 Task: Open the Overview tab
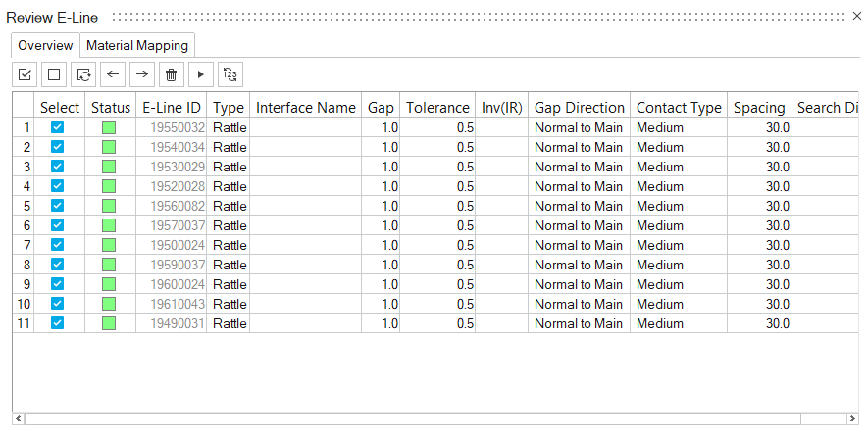point(45,45)
